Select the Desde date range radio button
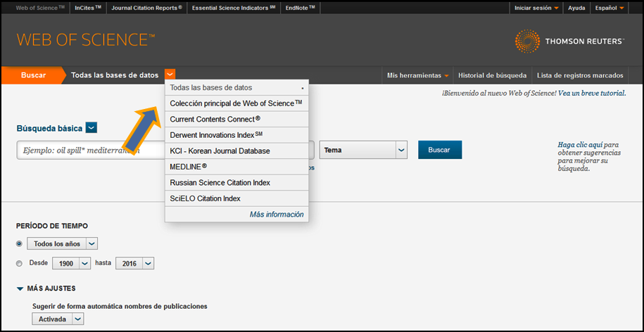 coord(19,264)
